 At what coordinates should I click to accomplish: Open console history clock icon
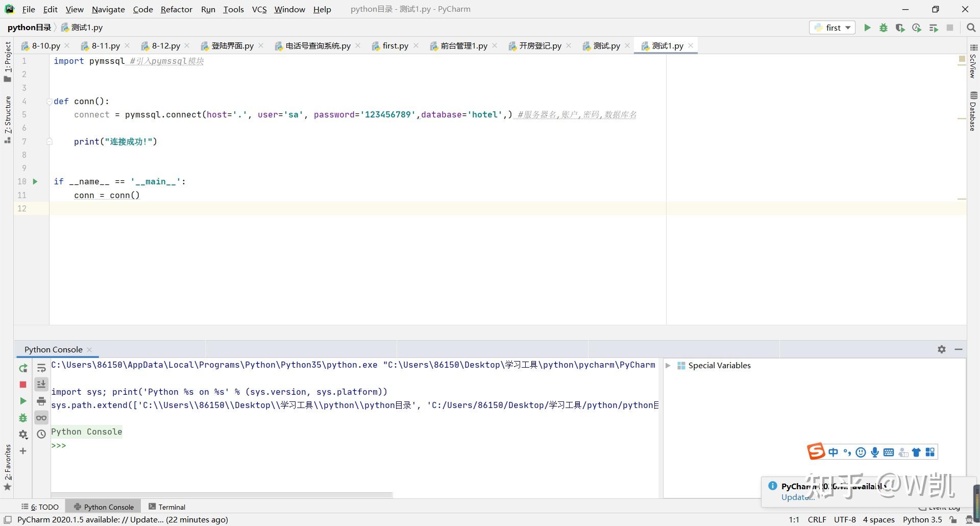pos(41,435)
